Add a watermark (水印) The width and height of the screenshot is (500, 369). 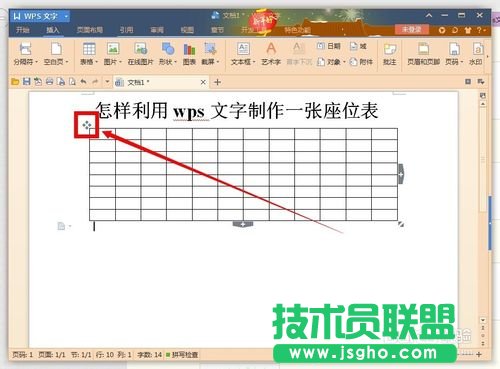point(476,53)
